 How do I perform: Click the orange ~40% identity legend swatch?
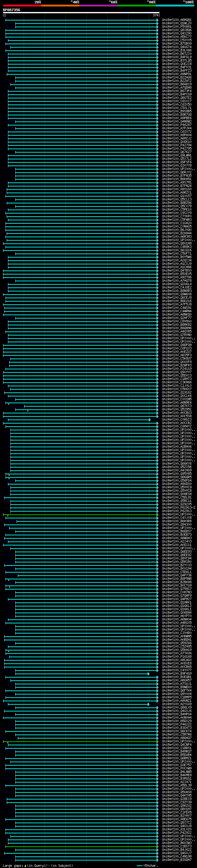(x=60, y=6)
